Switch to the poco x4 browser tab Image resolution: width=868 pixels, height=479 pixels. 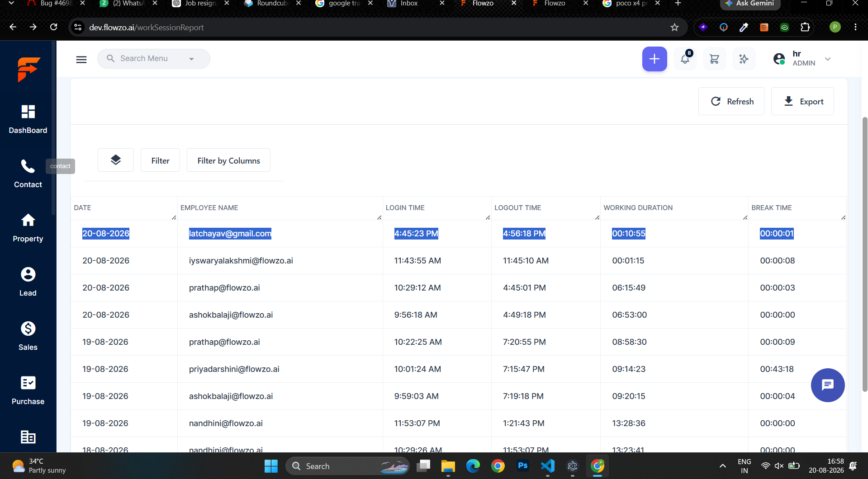631,4
